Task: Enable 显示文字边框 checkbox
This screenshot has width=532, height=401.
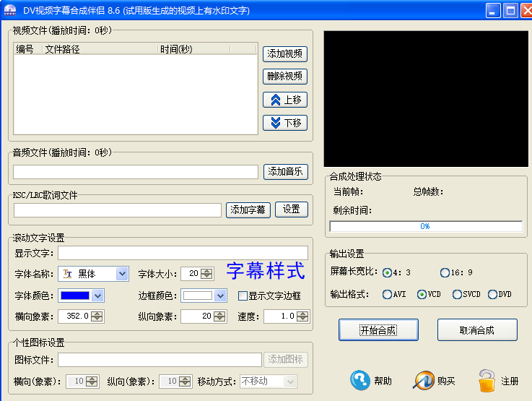Action: [243, 296]
